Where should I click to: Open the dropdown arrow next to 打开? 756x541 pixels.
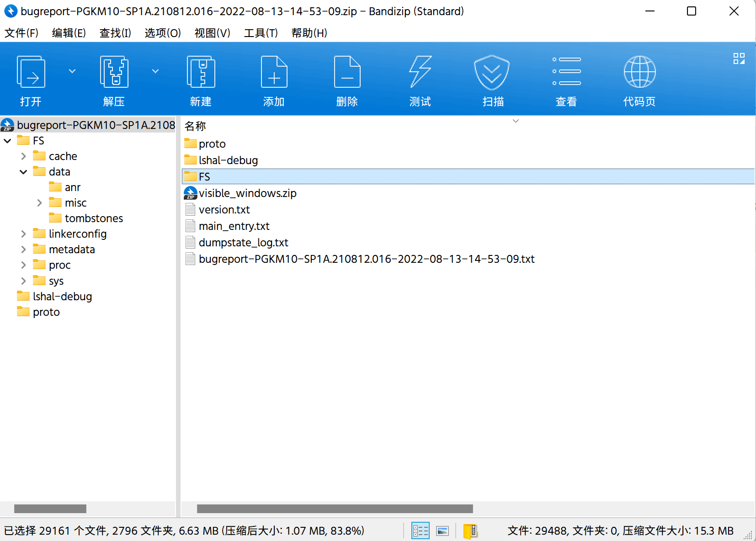(x=72, y=71)
